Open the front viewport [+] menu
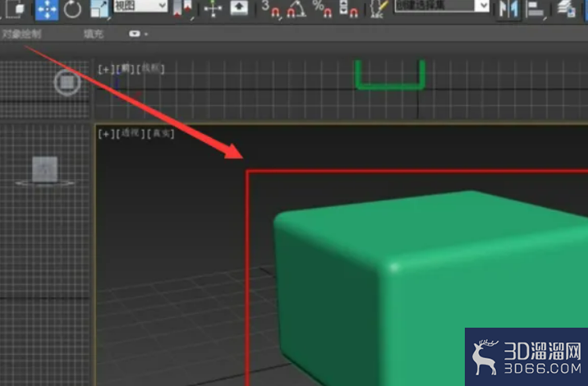 (106, 69)
